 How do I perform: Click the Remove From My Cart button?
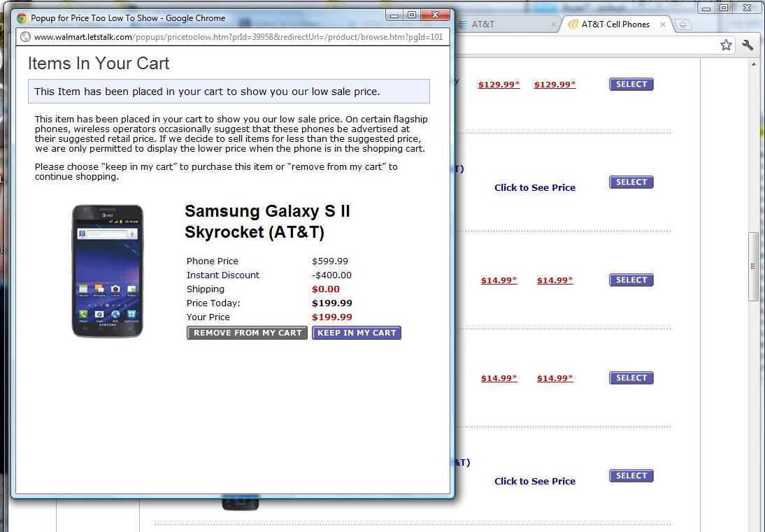(248, 333)
